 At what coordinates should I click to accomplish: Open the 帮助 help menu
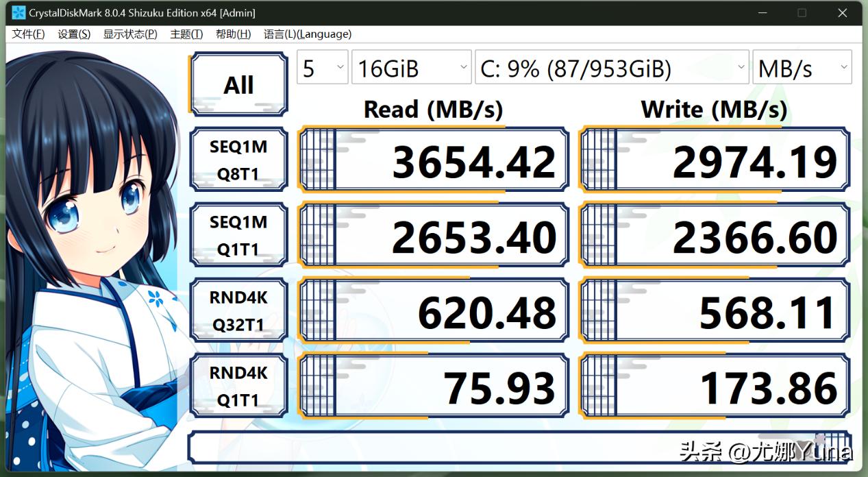232,34
